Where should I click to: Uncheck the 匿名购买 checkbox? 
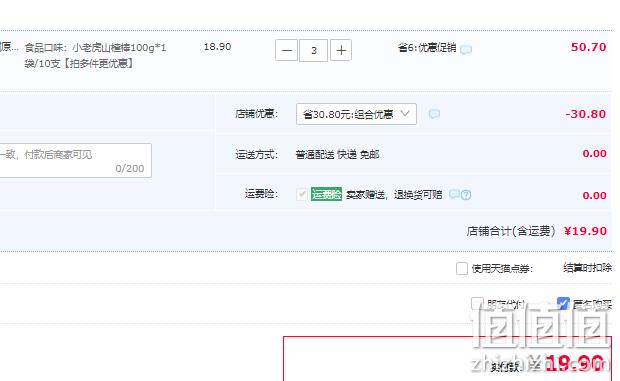tap(563, 304)
